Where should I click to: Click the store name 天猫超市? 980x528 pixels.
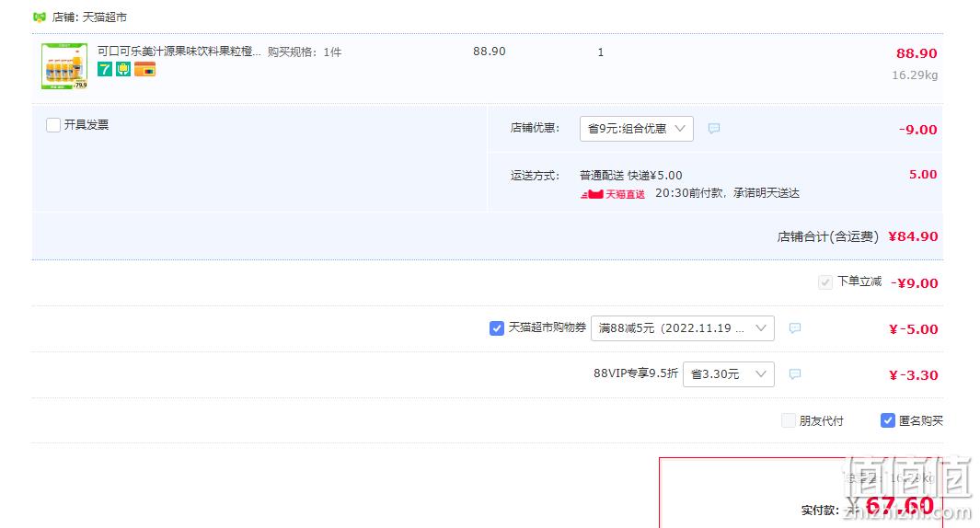104,17
